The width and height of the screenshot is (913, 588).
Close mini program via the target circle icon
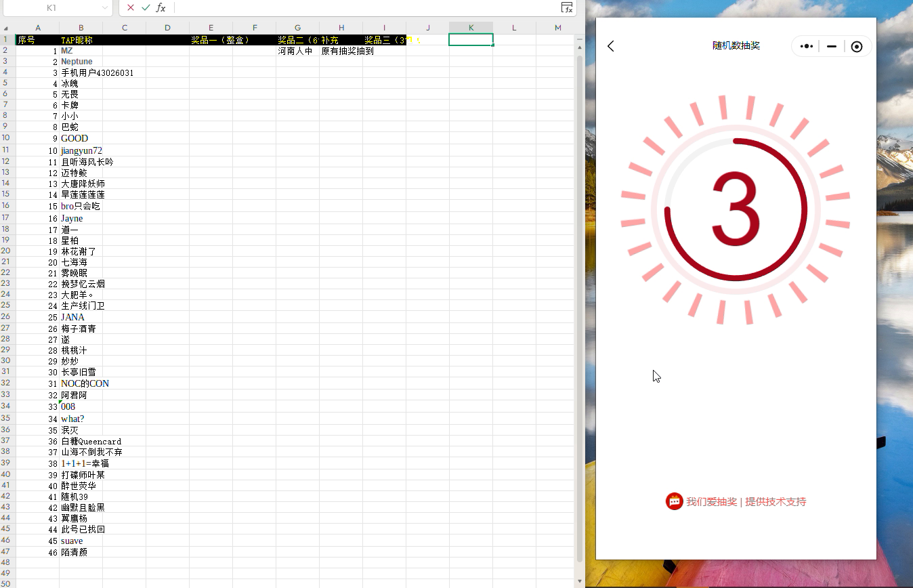click(857, 47)
